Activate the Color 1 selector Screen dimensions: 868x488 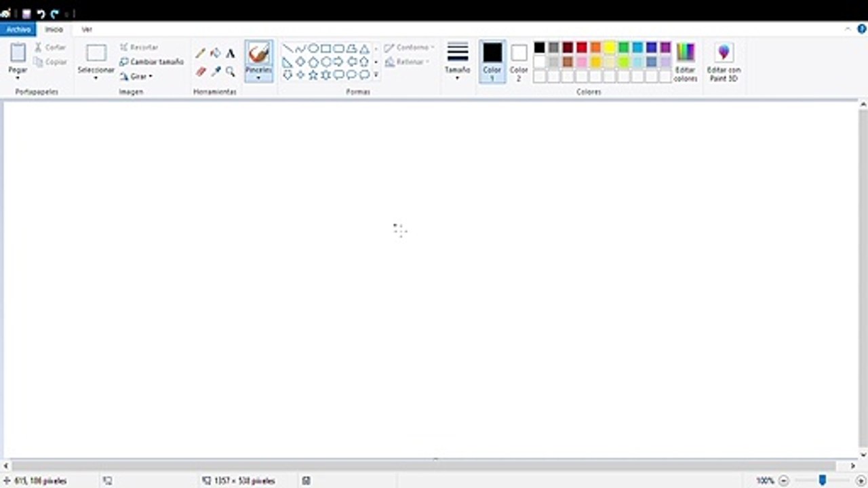492,62
